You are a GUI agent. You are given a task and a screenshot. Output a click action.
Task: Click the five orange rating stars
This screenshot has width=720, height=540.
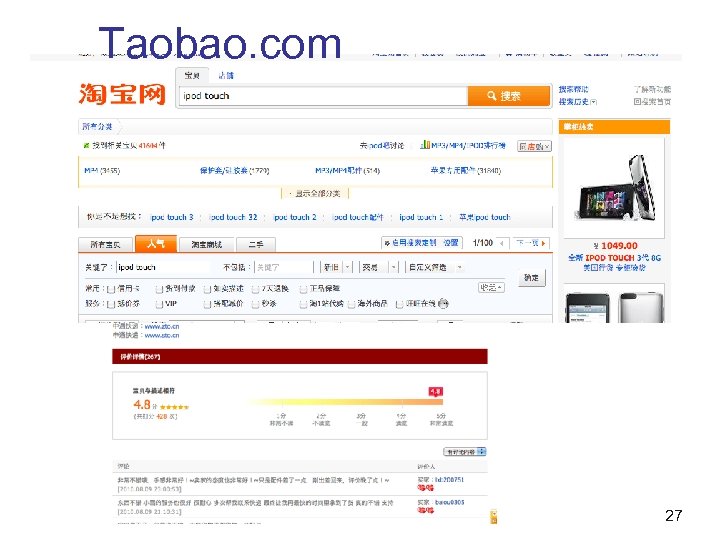pyautogui.click(x=174, y=407)
